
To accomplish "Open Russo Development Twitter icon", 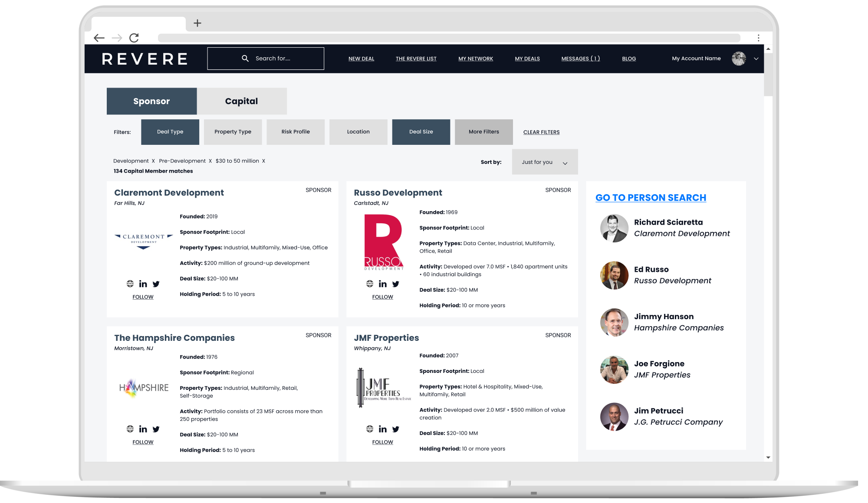I will click(x=395, y=284).
